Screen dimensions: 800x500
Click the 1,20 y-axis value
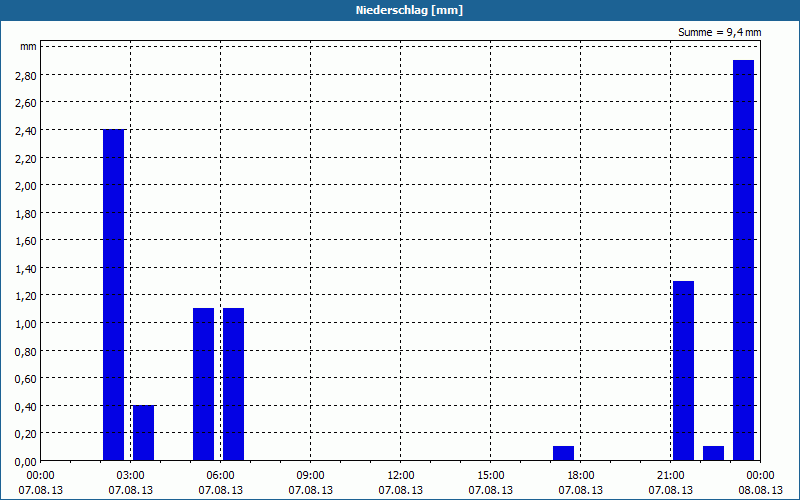coord(27,296)
